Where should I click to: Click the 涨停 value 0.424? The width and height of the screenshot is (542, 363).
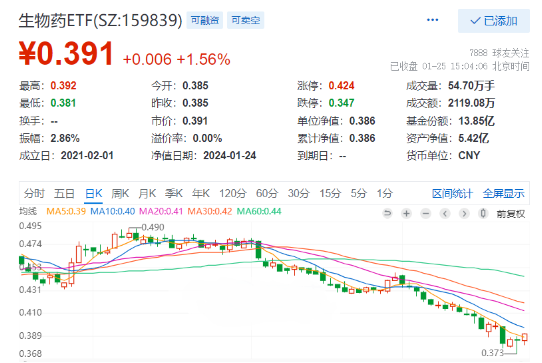342,85
